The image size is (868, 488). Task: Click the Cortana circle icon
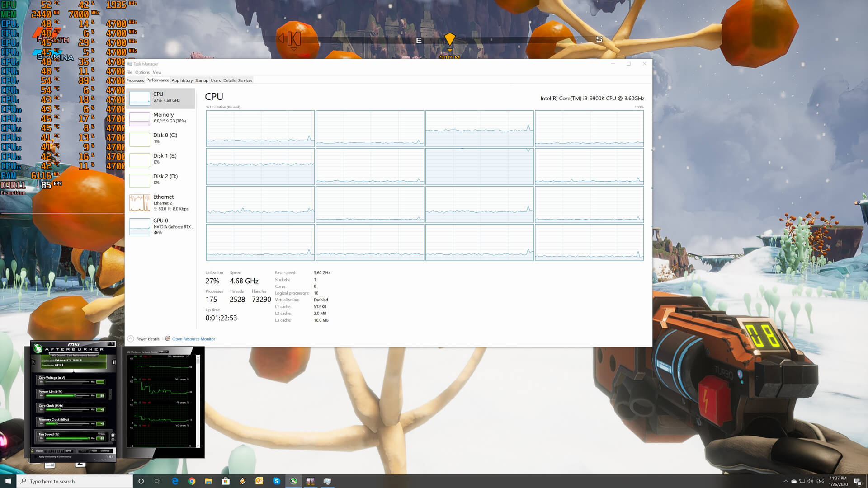(x=141, y=481)
